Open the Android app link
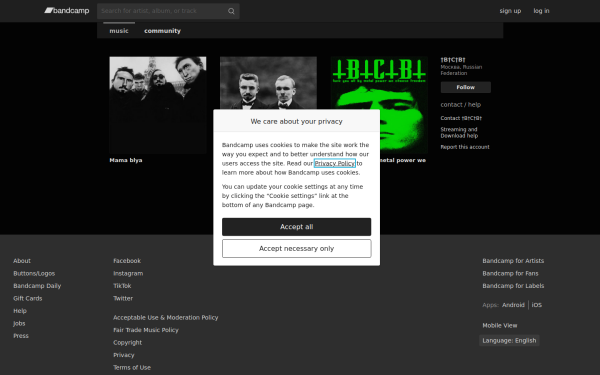Image resolution: width=600 pixels, height=375 pixels. click(513, 305)
